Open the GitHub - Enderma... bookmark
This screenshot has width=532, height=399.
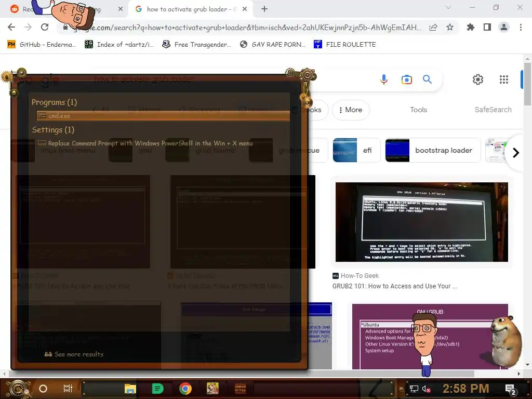(42, 45)
